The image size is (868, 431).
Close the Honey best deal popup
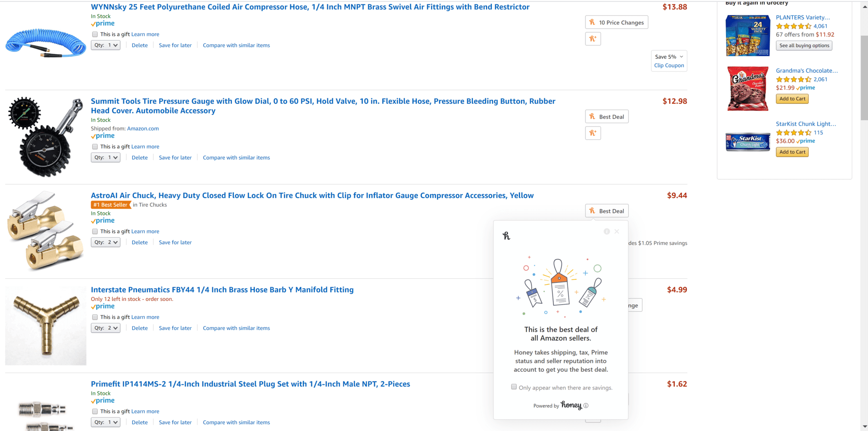617,231
